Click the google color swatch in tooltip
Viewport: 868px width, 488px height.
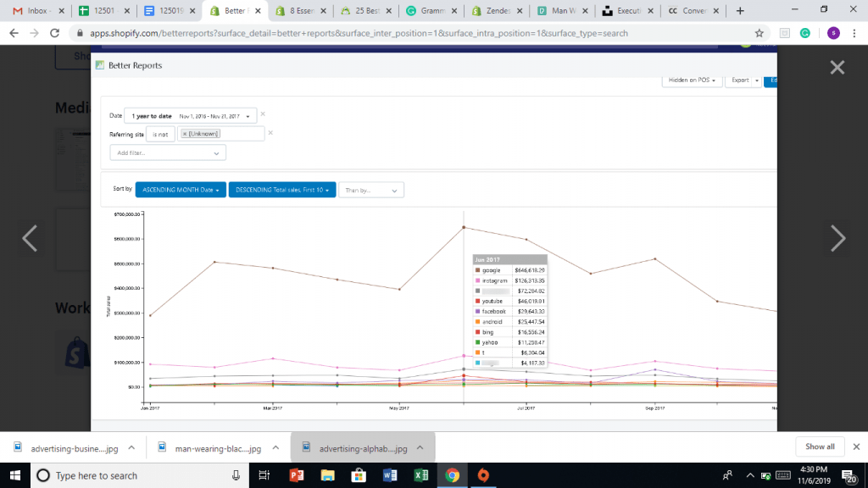point(478,270)
